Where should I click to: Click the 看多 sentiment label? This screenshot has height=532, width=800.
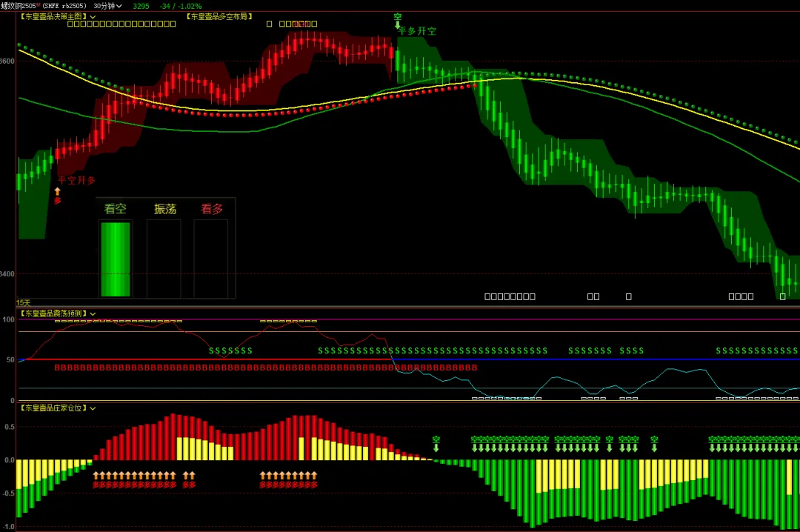(212, 209)
